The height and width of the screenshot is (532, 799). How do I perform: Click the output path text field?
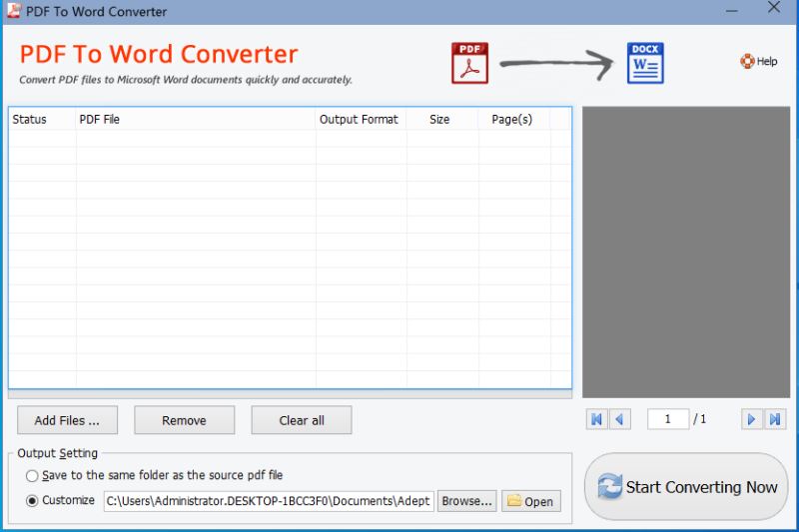[x=269, y=501]
